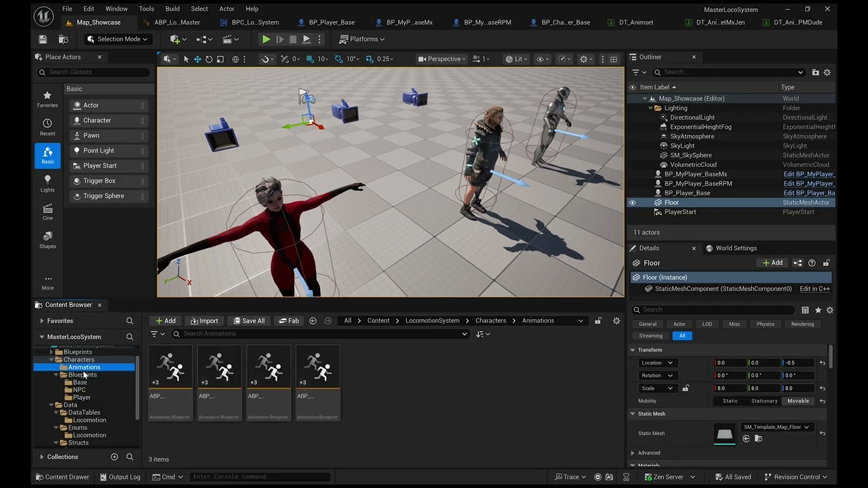868x488 pixels.
Task: Open the Platforms dropdown
Action: [x=363, y=39]
